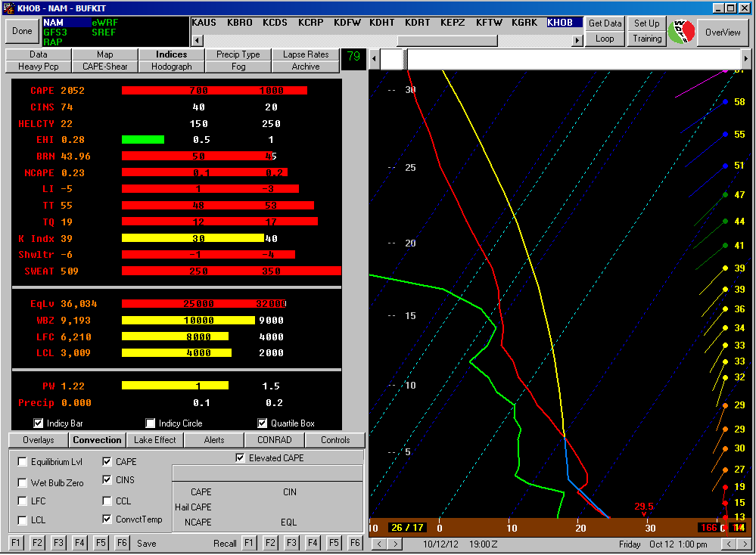This screenshot has width=756, height=555.
Task: Click the forward arrow right of 1:00 pm
Action: (x=745, y=544)
